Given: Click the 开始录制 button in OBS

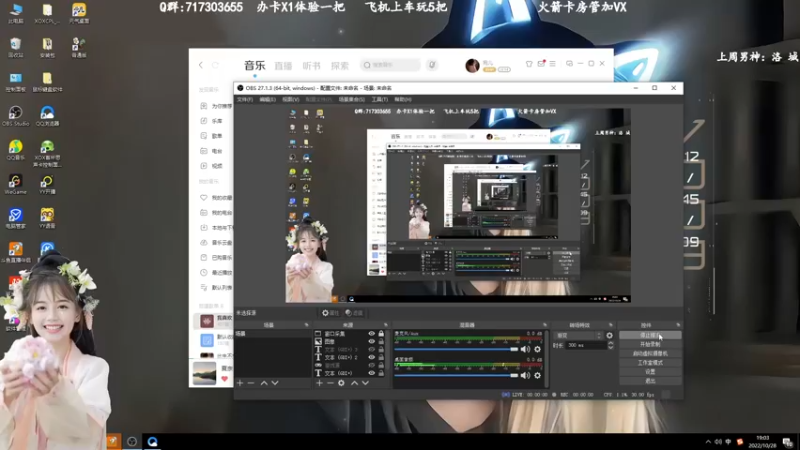Looking at the screenshot, I should click(x=650, y=344).
